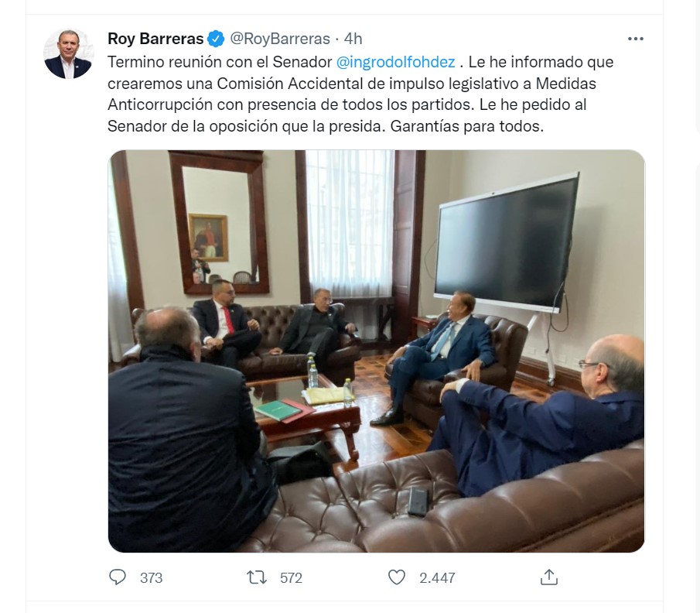Click the share upload icon
Screen dimensions: 700x613
549,577
